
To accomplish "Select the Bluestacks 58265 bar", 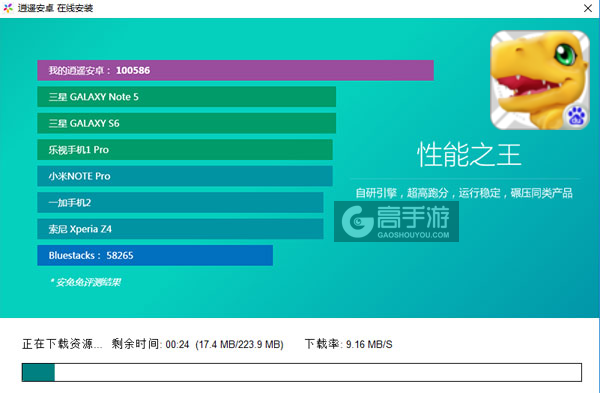I will pos(155,255).
